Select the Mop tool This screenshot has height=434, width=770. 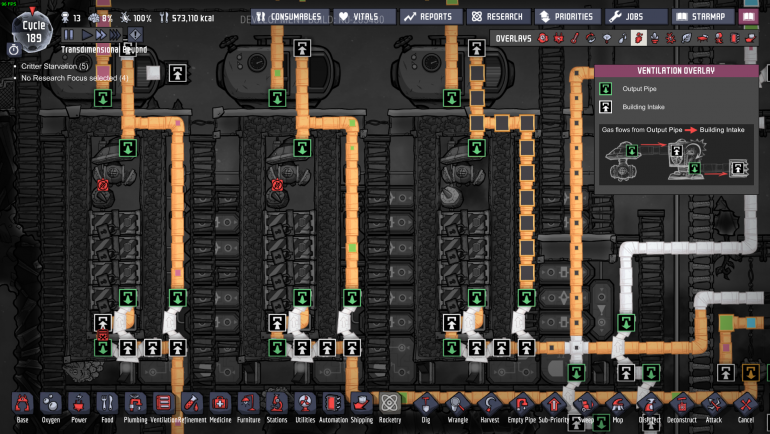pos(618,408)
